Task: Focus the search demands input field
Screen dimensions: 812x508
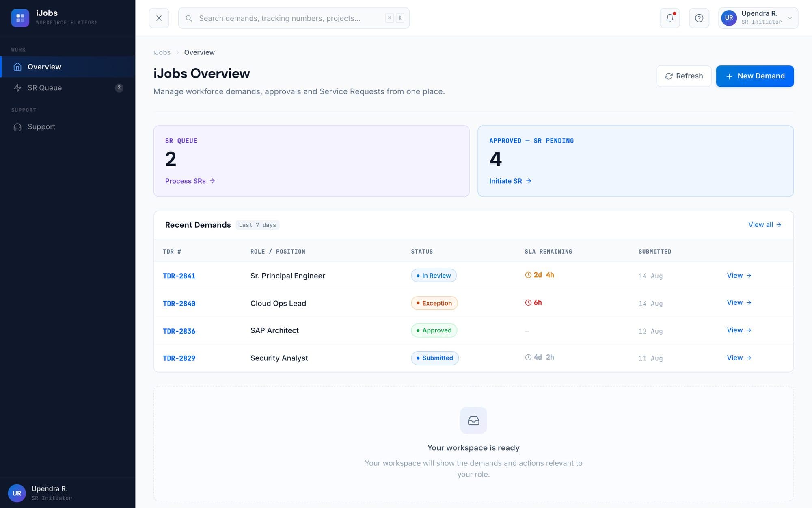Action: point(294,18)
